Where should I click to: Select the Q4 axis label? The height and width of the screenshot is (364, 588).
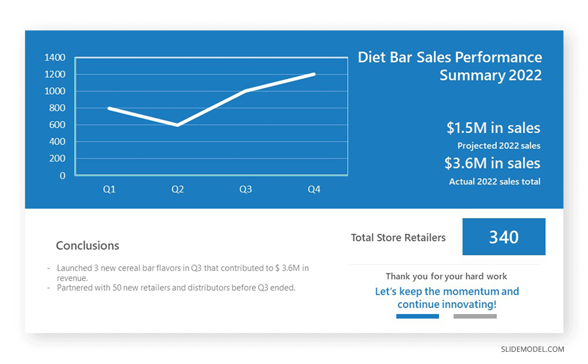click(314, 189)
